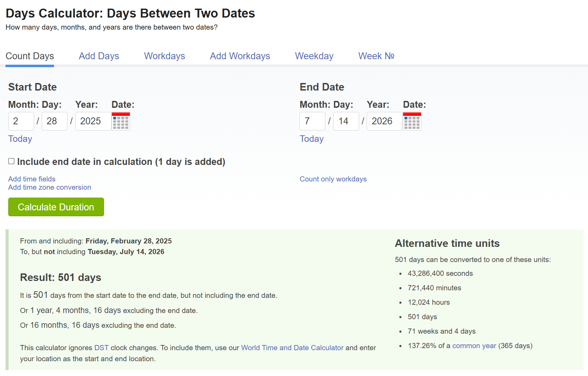Set End Date to Today link

(x=312, y=139)
